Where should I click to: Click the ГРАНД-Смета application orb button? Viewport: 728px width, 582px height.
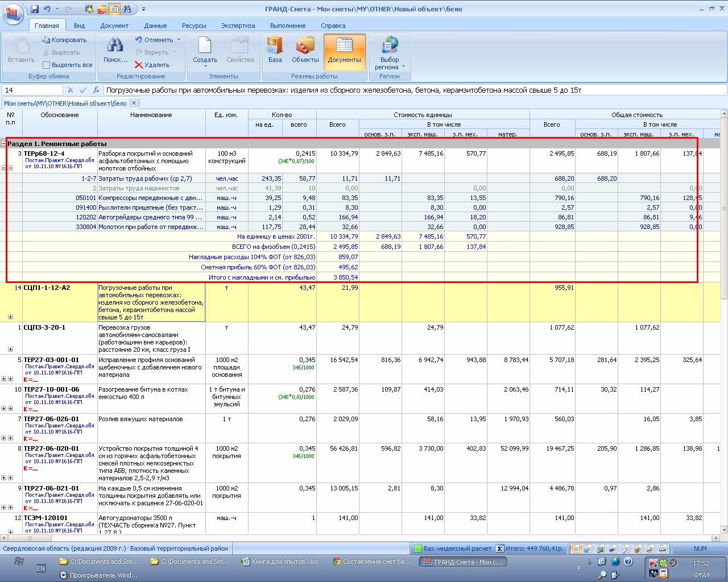coord(13,13)
